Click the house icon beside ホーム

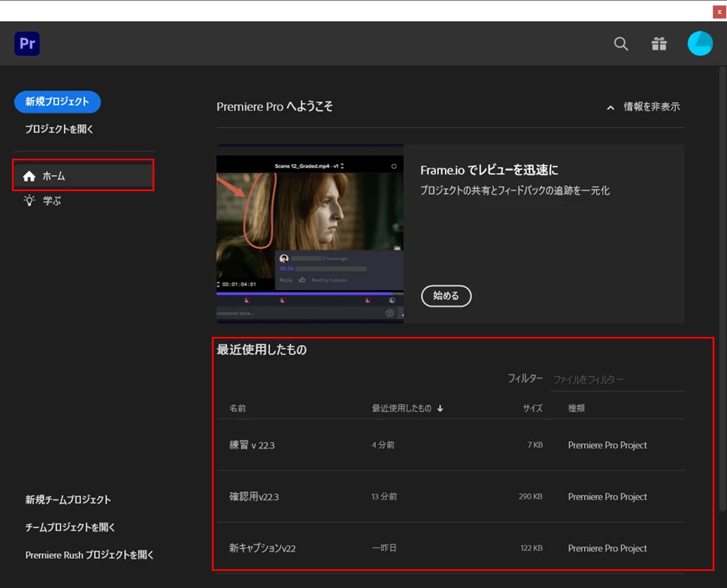pyautogui.click(x=29, y=176)
